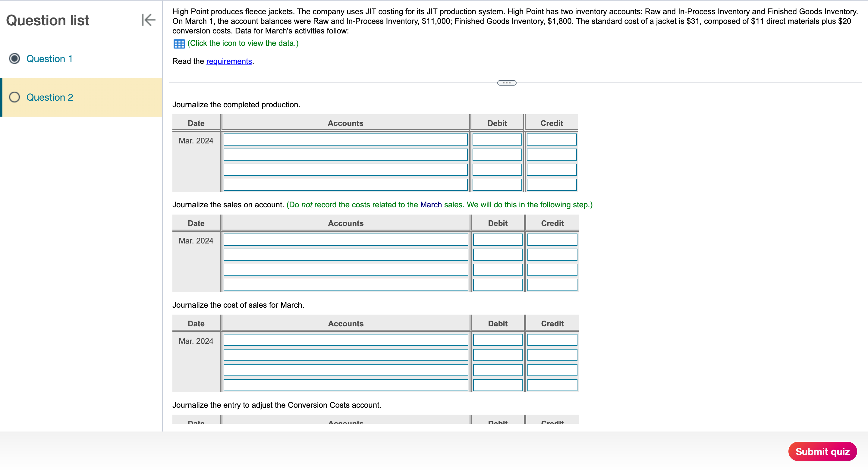This screenshot has width=868, height=474.
Task: Click the first Debit field in the sales table
Action: 498,240
